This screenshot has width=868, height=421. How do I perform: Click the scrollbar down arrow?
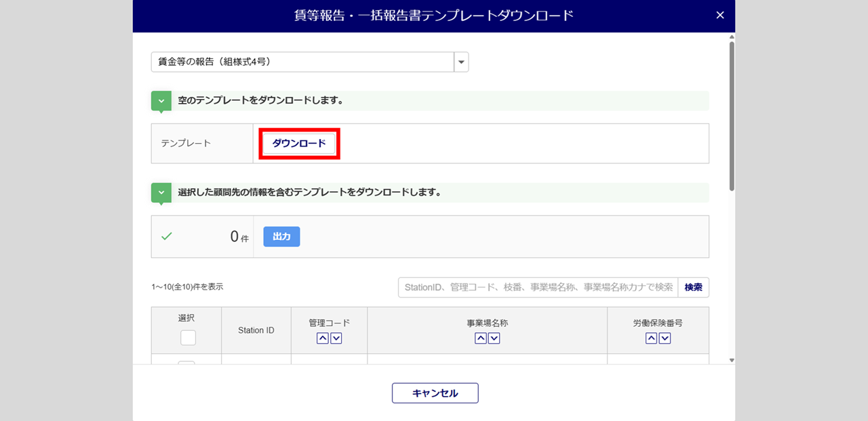click(731, 360)
